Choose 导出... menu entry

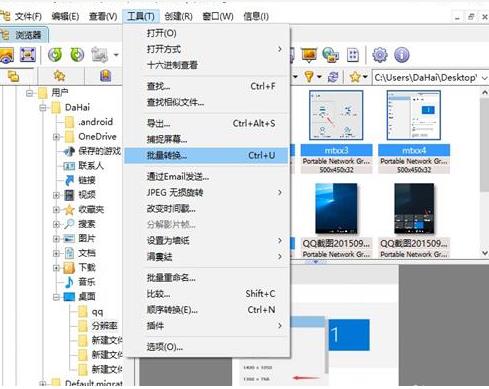coord(207,123)
